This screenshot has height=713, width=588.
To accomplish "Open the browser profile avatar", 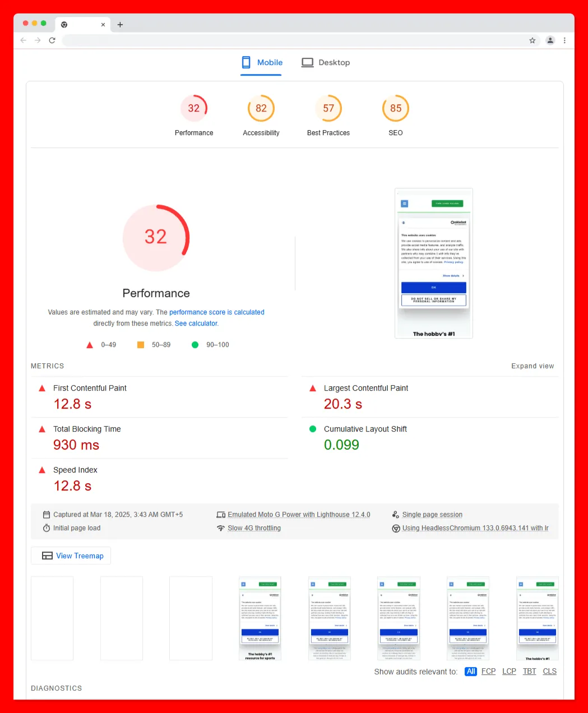I will pyautogui.click(x=550, y=40).
